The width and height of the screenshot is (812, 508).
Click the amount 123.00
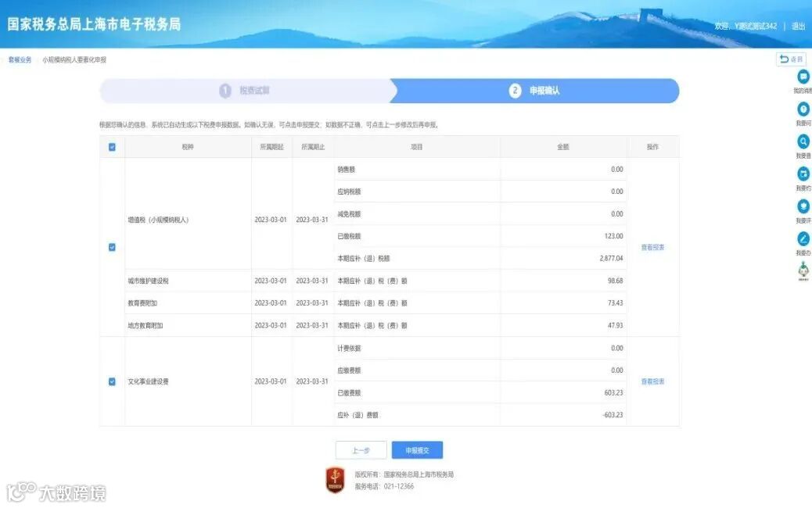coord(613,236)
